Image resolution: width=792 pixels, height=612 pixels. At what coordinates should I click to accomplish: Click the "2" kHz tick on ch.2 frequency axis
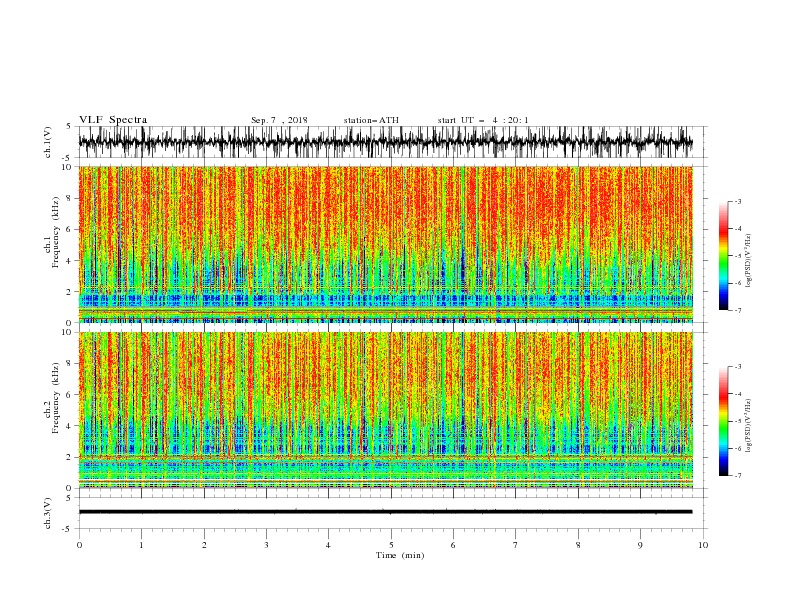click(70, 457)
